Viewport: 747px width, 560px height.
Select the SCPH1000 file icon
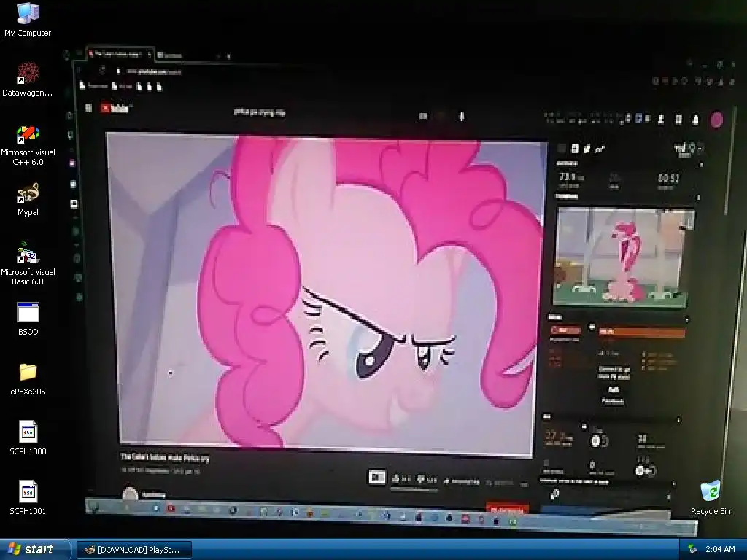(28, 438)
